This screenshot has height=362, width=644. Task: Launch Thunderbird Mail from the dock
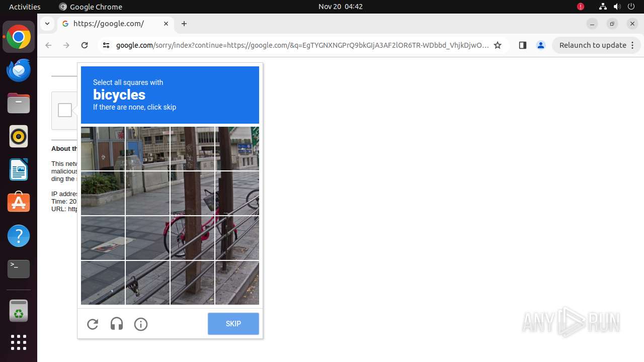click(19, 70)
